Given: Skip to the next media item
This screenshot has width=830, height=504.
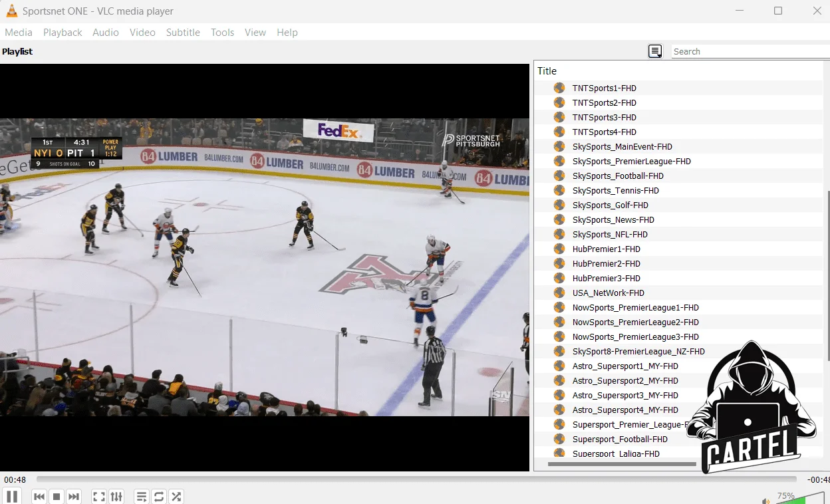Looking at the screenshot, I should click(74, 496).
